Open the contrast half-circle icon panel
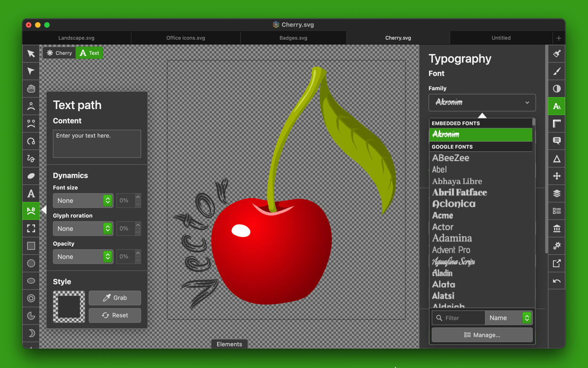Viewport: 588px width, 368px height. [x=556, y=89]
